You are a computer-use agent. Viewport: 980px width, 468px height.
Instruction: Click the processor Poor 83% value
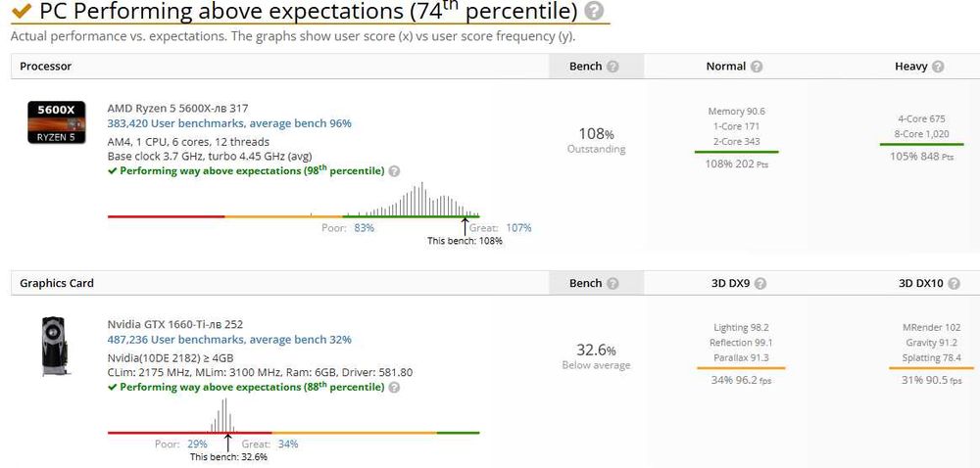pos(364,228)
